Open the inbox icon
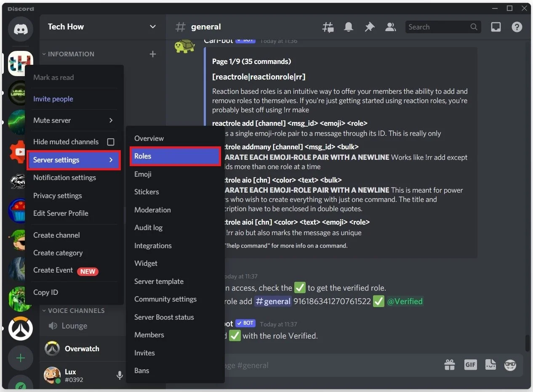Viewport: 533px width, 392px height. coord(496,27)
